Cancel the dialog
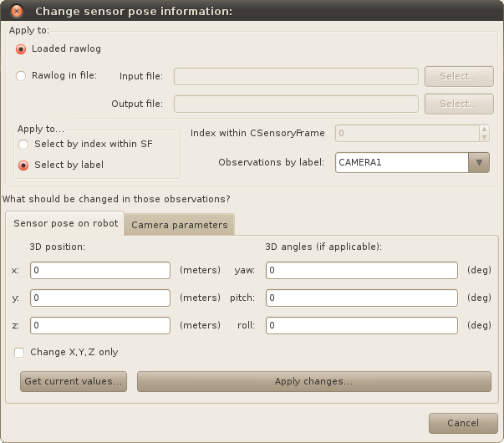This screenshot has height=443, width=504. [463, 423]
